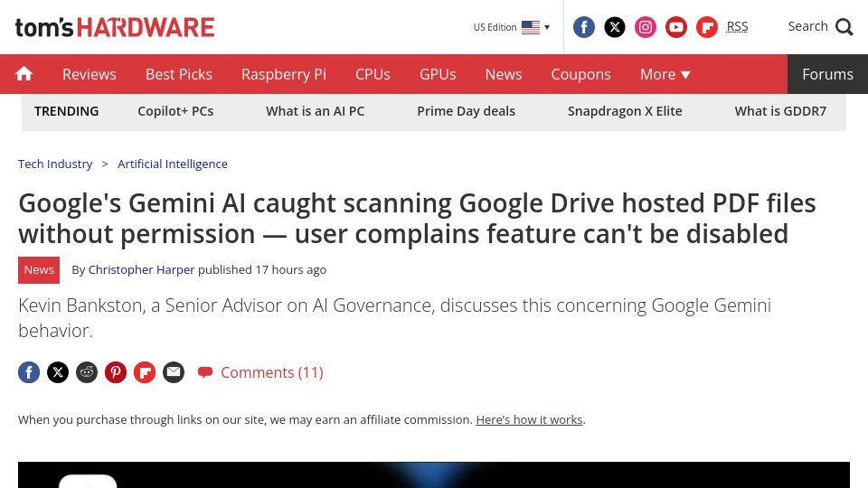Expand the More menu

tap(665, 74)
